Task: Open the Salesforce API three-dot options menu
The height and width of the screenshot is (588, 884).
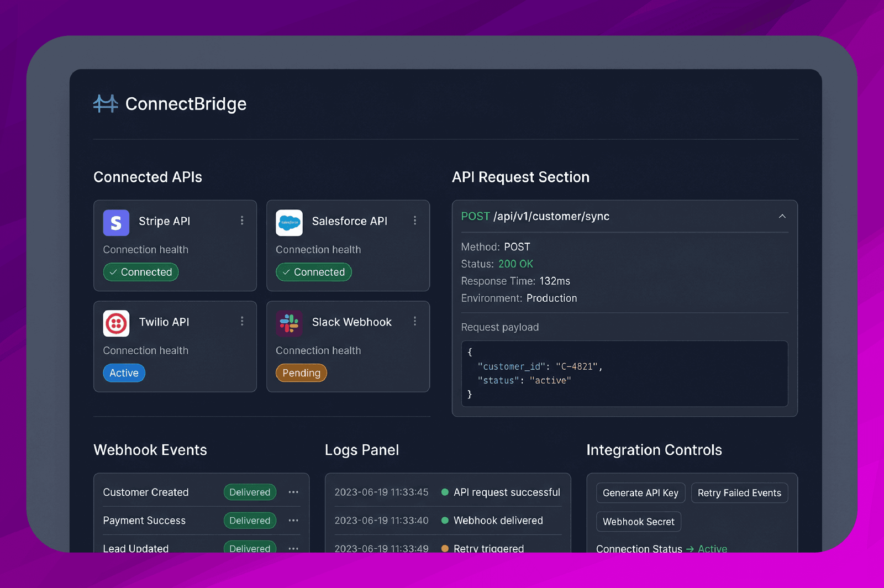Action: click(x=415, y=221)
